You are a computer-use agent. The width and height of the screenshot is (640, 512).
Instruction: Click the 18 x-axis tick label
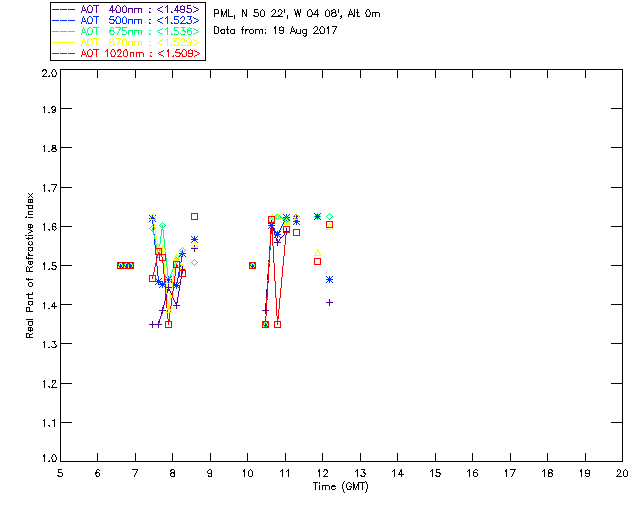[547, 473]
